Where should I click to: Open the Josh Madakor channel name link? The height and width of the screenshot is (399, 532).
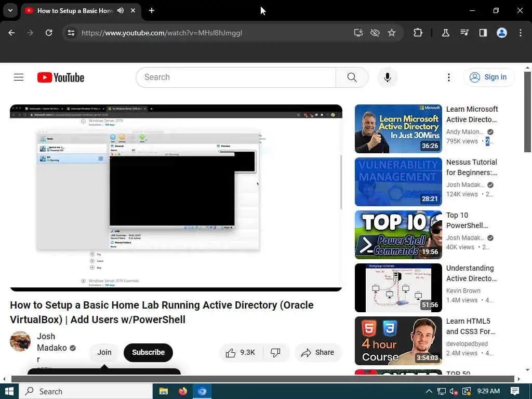click(x=52, y=348)
